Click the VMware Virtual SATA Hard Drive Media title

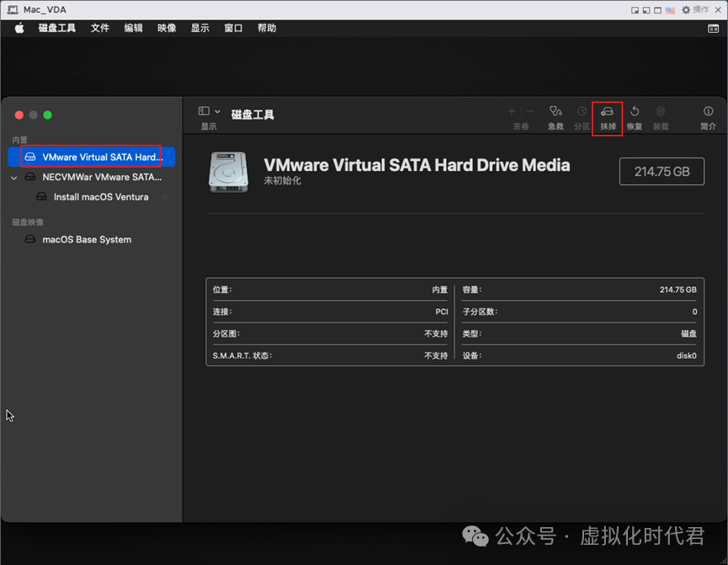[x=417, y=165]
